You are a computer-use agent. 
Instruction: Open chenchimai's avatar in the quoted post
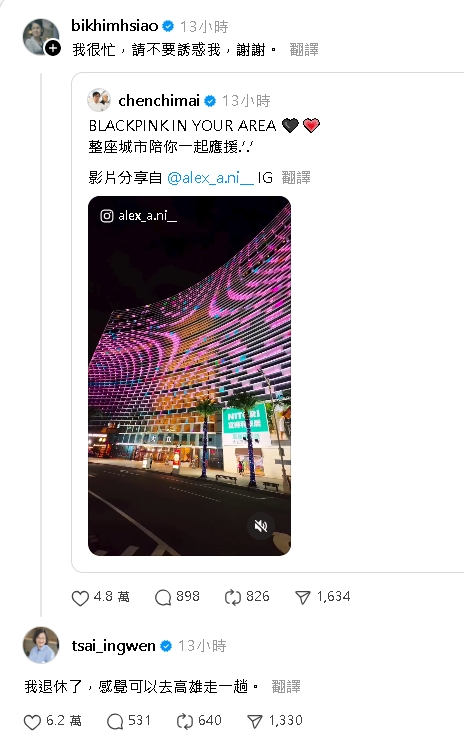tap(99, 100)
